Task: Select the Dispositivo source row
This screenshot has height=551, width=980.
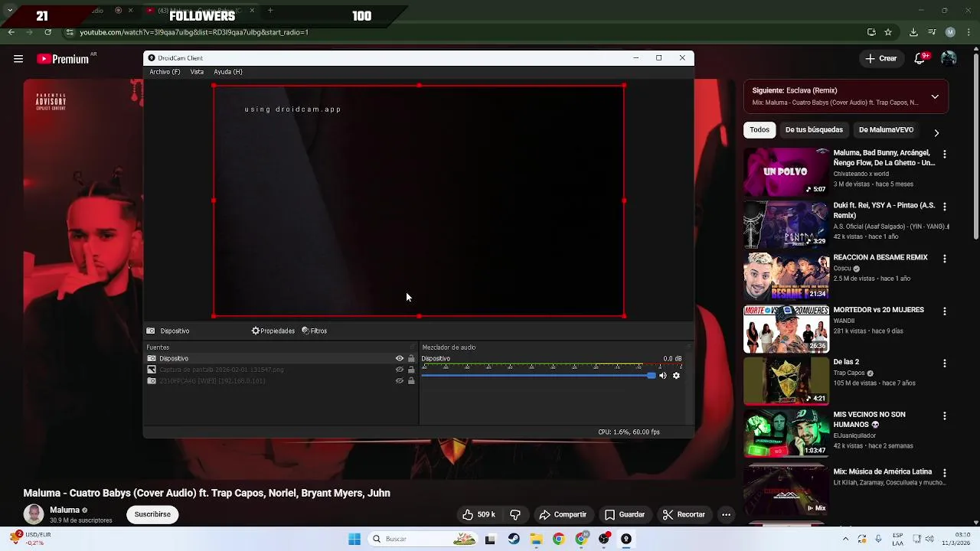Action: (x=281, y=358)
